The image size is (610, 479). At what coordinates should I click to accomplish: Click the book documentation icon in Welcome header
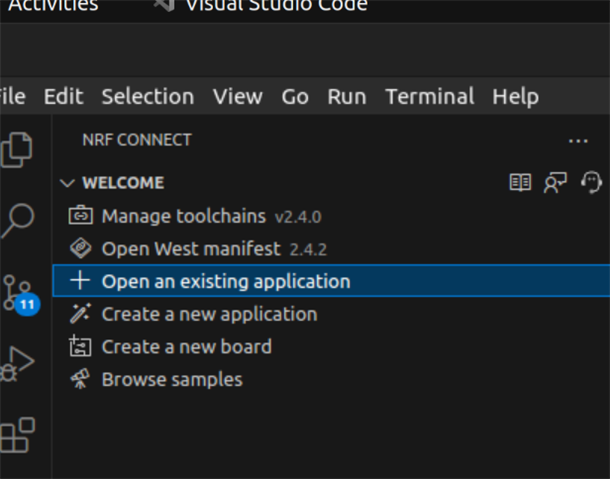tap(520, 182)
